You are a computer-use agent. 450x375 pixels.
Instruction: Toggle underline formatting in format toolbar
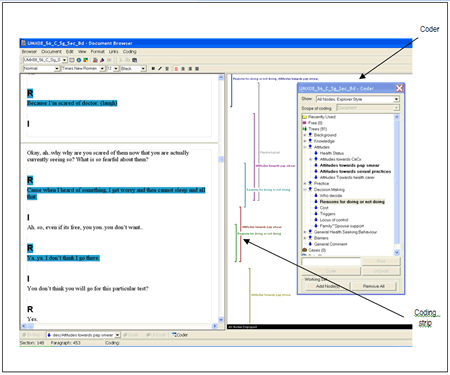167,68
